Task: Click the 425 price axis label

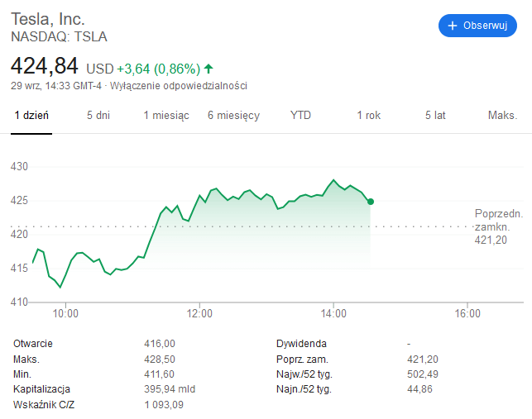Action: point(19,200)
